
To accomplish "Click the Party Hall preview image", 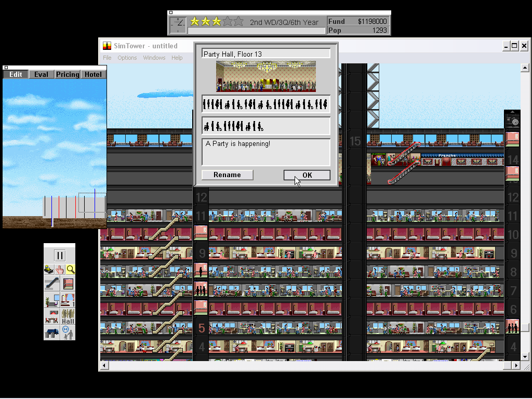I will (x=265, y=76).
